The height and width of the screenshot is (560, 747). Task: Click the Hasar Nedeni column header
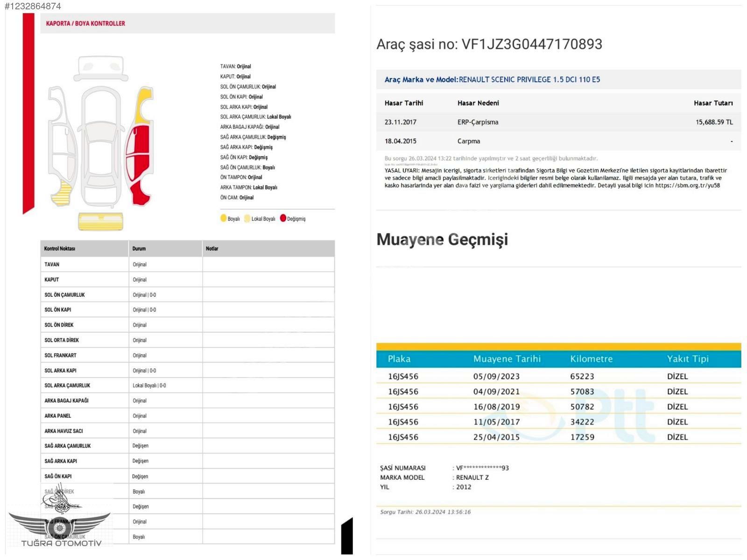coord(478,103)
